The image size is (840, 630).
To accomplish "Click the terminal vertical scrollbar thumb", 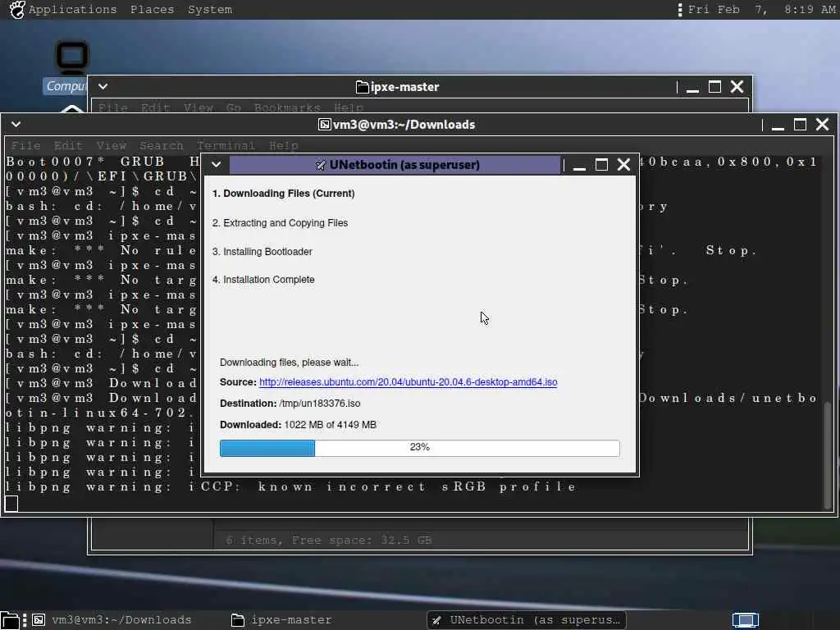I will (828, 454).
